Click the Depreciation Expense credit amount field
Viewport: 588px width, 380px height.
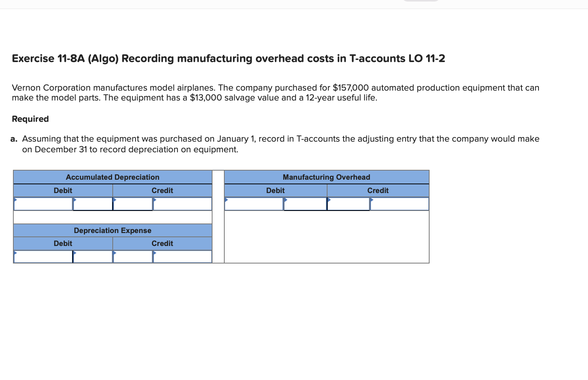point(182,257)
